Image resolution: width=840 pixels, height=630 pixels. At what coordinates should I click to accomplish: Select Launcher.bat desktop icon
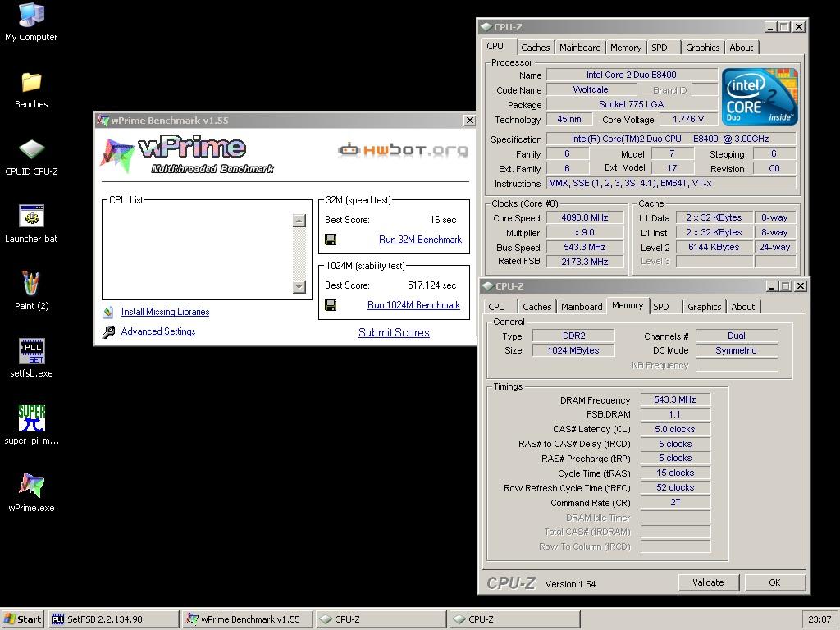point(31,225)
